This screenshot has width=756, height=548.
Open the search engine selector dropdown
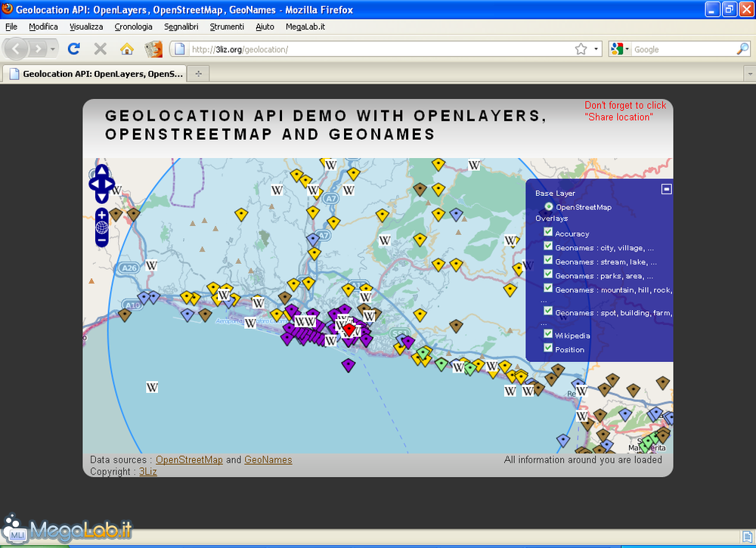click(627, 48)
